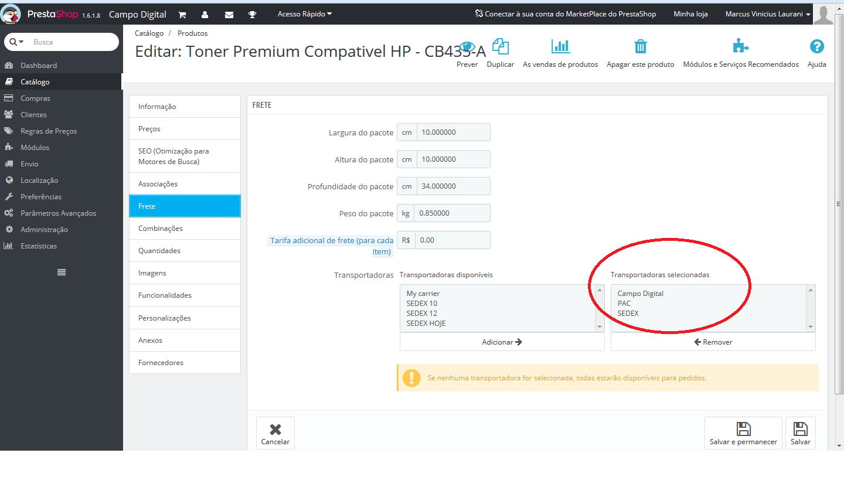Switch to the Fornecedores tab
This screenshot has width=844, height=504.
point(185,363)
